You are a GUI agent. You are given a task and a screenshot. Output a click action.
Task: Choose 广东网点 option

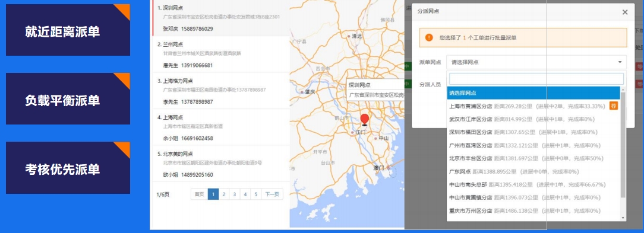(533, 171)
